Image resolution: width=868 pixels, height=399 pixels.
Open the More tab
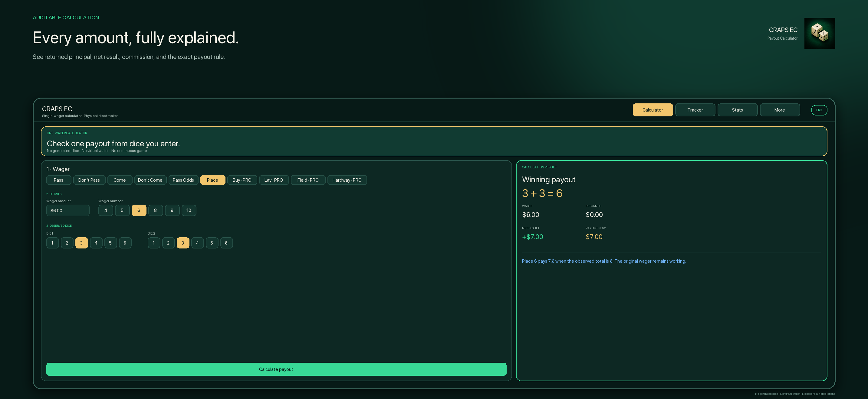(780, 110)
